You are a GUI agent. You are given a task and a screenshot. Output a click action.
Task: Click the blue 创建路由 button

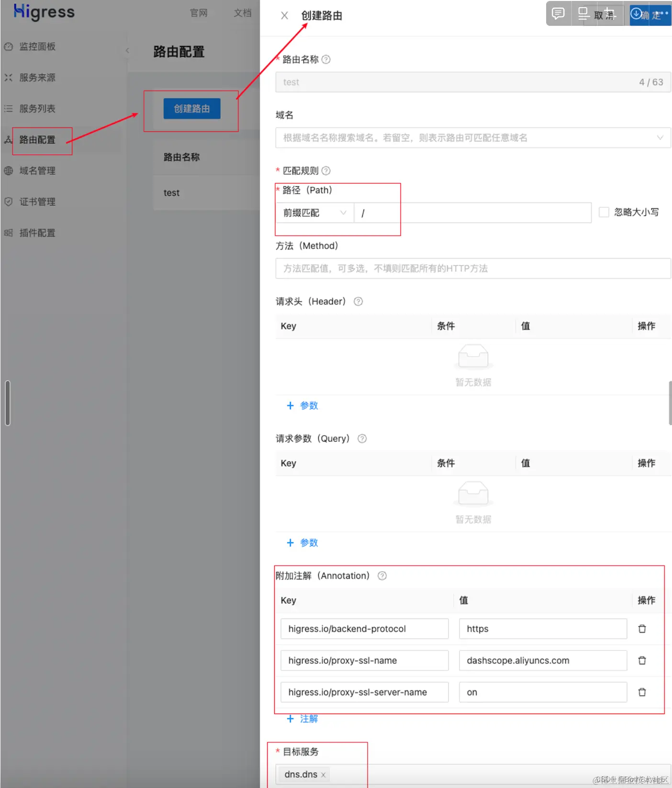coord(192,109)
